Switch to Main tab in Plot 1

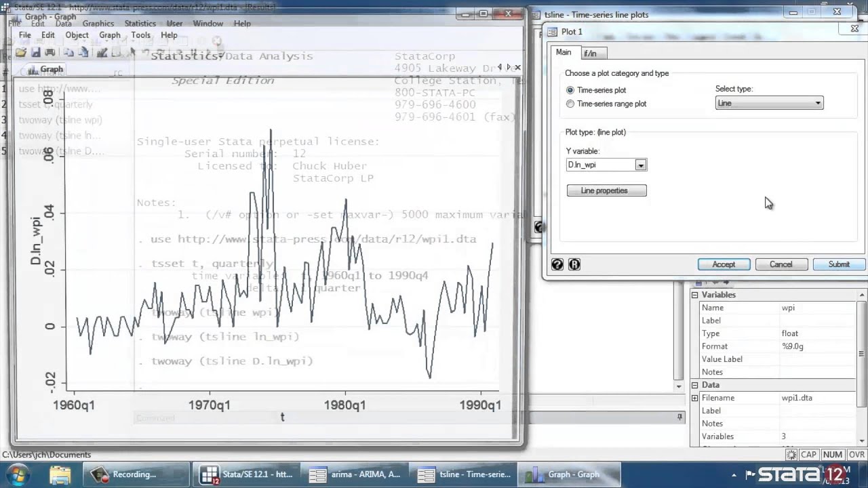(x=564, y=52)
